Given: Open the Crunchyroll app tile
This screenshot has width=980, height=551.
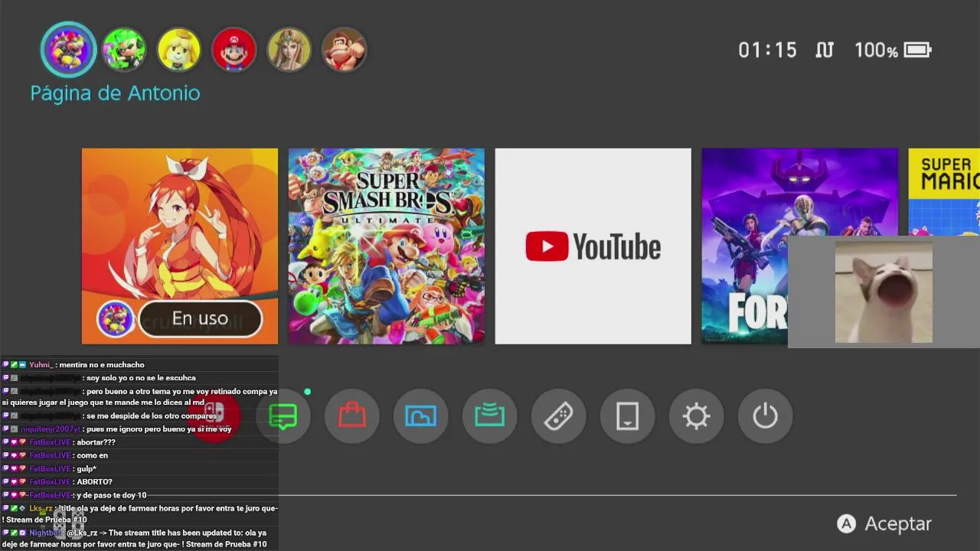Looking at the screenshot, I should click(180, 246).
